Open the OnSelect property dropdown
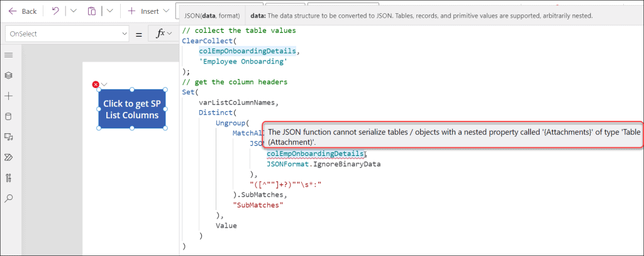Viewport: 644px width, 256px height. tap(68, 34)
